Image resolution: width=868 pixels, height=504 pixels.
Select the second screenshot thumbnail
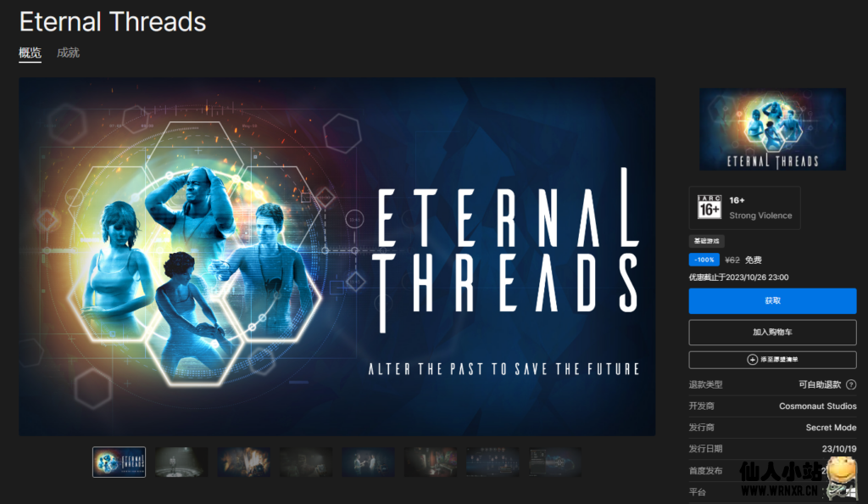181,462
